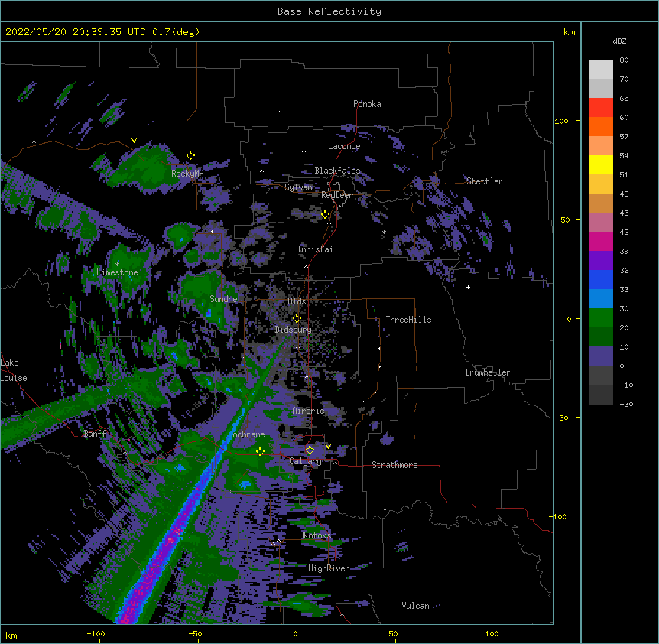The image size is (659, 644).
Task: Click the asterisk marker above Limestone
Action: (117, 265)
